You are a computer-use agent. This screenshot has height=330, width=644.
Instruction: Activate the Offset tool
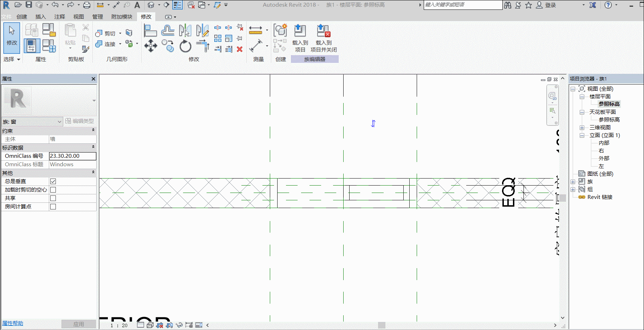[168, 31]
